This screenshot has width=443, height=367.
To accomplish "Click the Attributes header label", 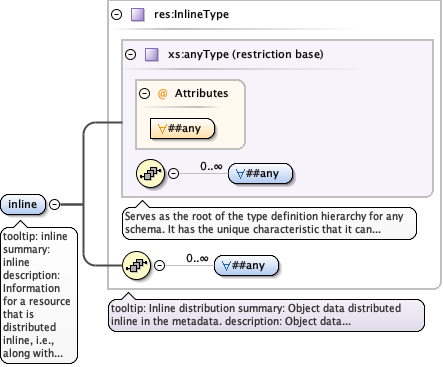I will point(202,93).
